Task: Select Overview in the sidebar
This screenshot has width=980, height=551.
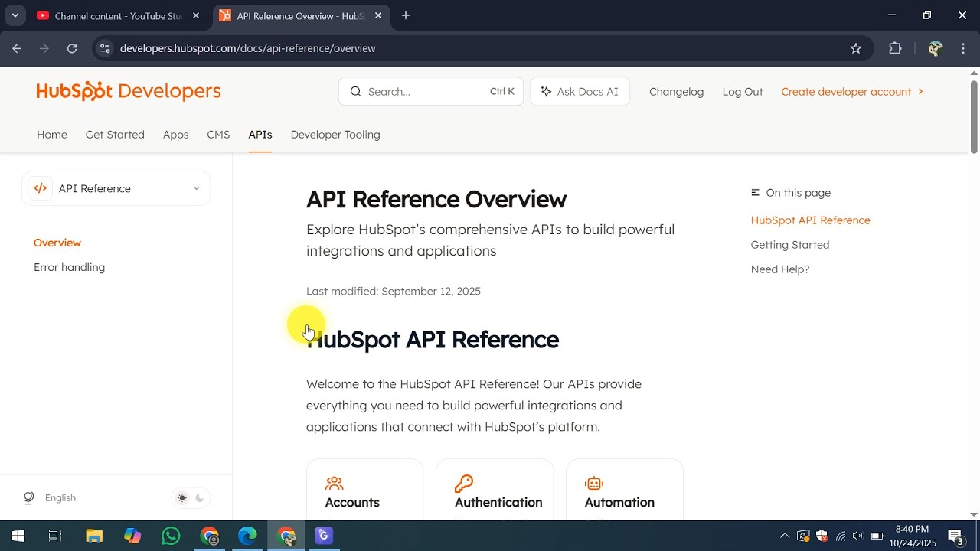Action: pyautogui.click(x=57, y=243)
